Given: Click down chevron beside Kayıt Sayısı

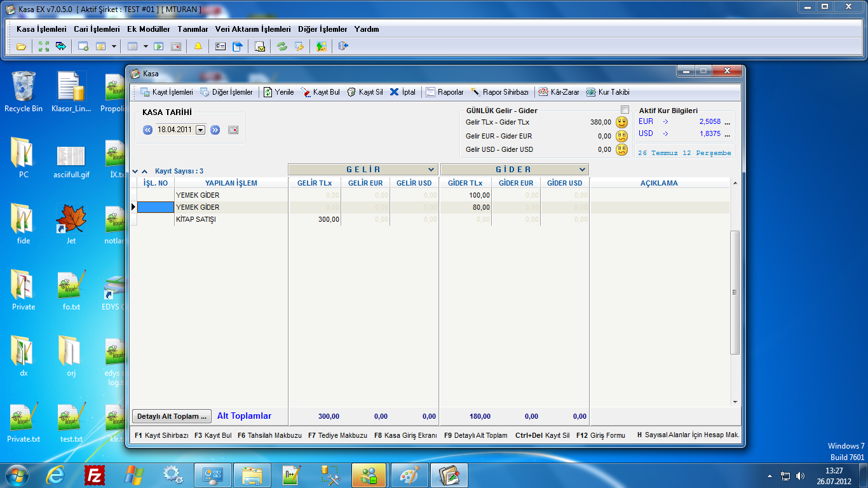Looking at the screenshot, I should [x=135, y=172].
